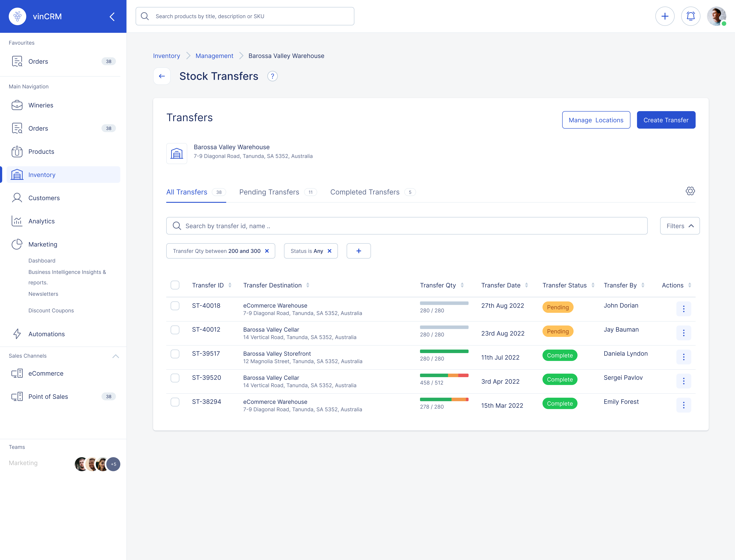Click the ST-39517 green progress bar
735x560 pixels.
pyautogui.click(x=444, y=352)
